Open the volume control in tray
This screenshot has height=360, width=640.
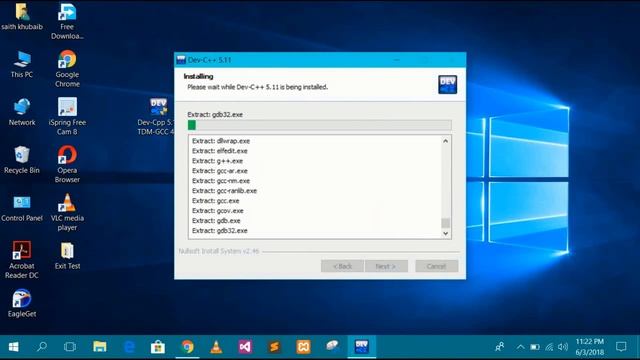coord(563,347)
